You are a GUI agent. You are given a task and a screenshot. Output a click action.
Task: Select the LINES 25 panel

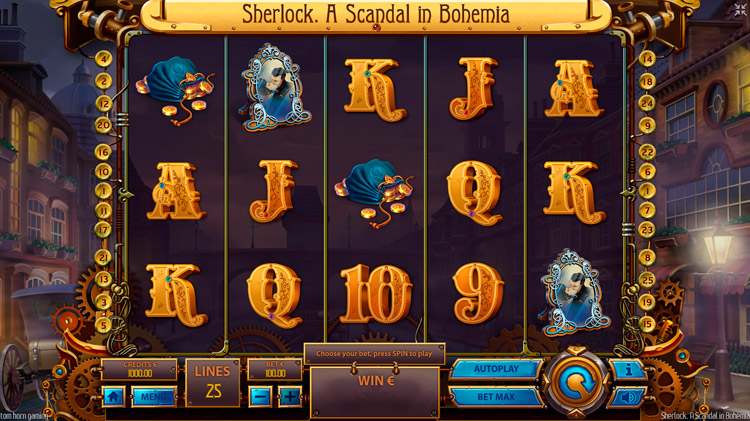click(213, 382)
